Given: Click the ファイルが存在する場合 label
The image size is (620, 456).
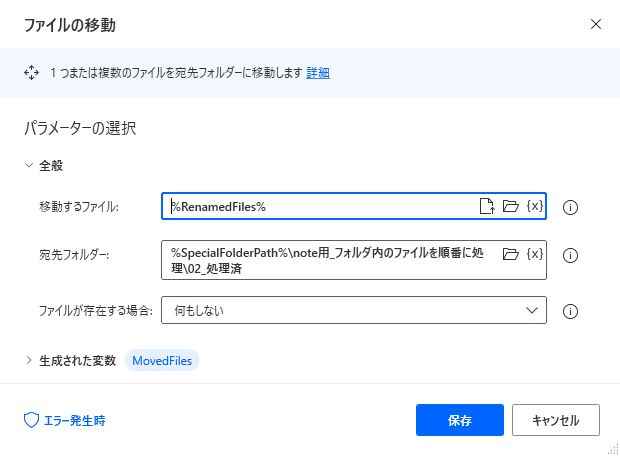Looking at the screenshot, I should pos(96,310).
